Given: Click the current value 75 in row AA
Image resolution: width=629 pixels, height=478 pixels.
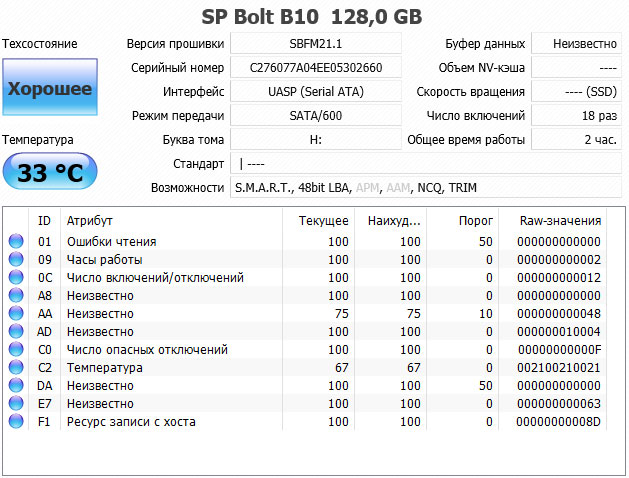Looking at the screenshot, I should 342,314.
